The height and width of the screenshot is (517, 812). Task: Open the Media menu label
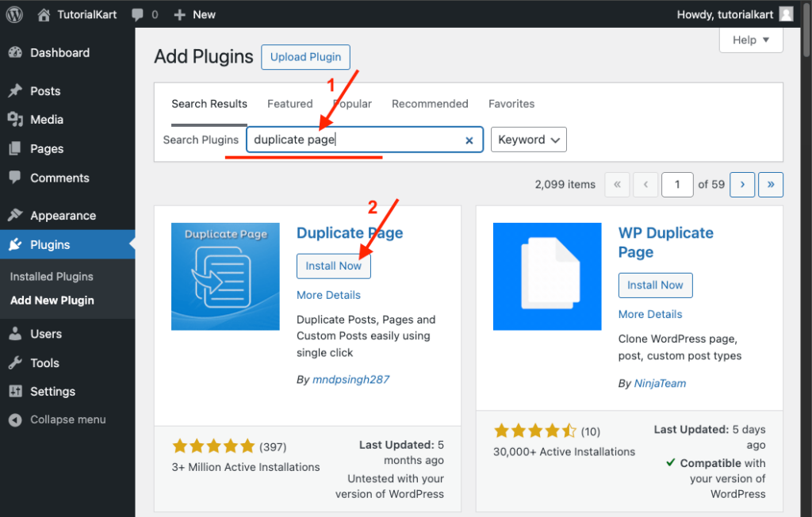tap(47, 120)
